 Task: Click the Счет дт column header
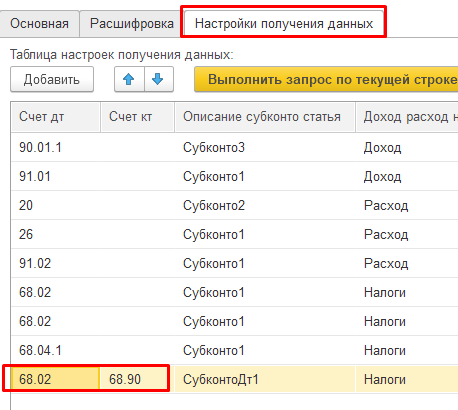(55, 117)
